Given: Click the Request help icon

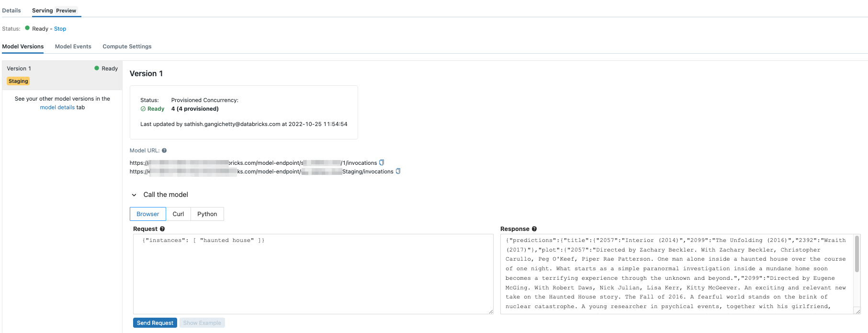Looking at the screenshot, I should pyautogui.click(x=162, y=229).
